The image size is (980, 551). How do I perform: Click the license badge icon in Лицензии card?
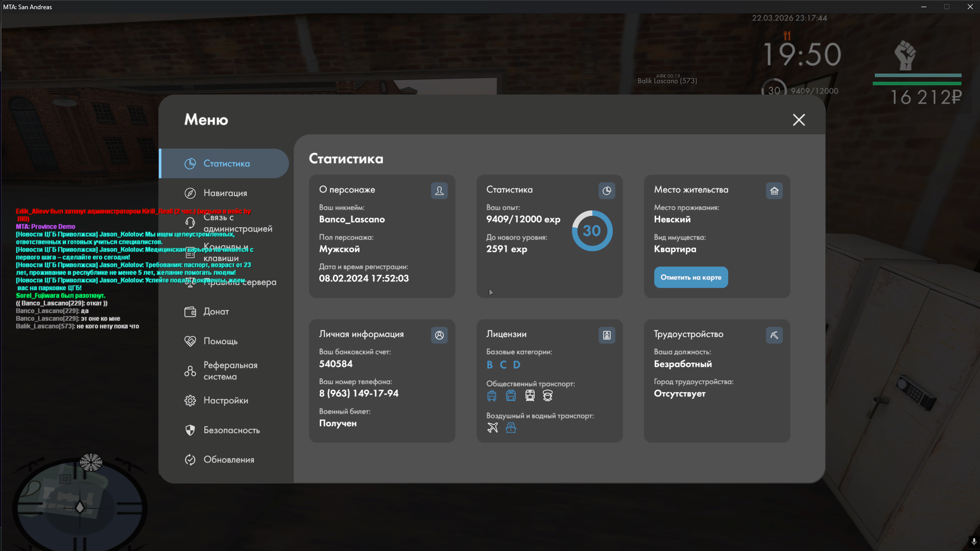coord(607,336)
